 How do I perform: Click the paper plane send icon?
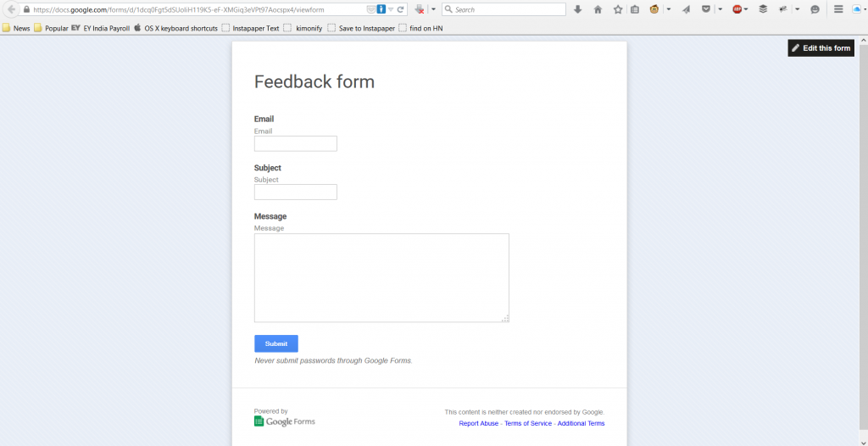(687, 9)
